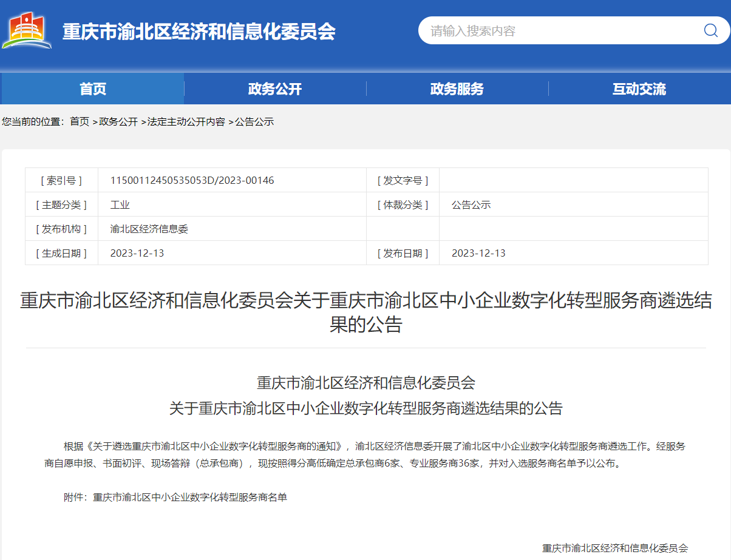This screenshot has height=560, width=731.
Task: Open the 首页 navigation tab
Action: click(93, 89)
